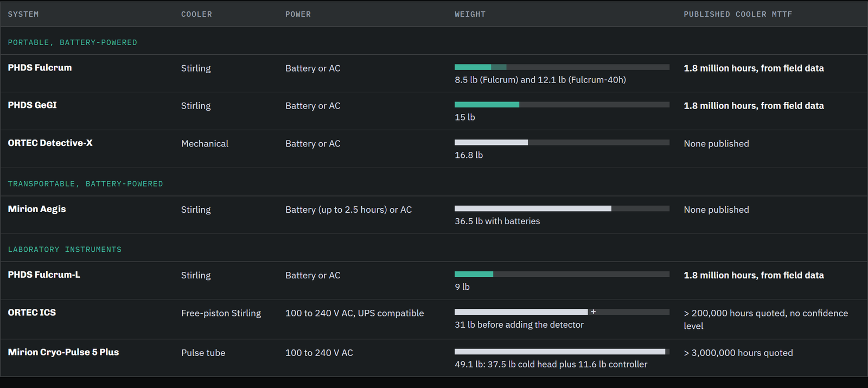
Task: Click the PHDS Fulcrum weight bar
Action: [562, 67]
